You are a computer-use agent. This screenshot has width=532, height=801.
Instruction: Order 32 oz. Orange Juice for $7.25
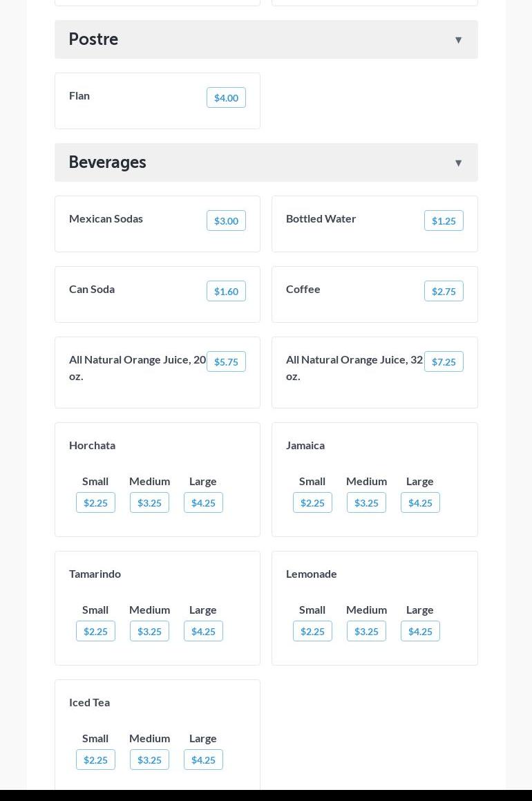[x=444, y=362]
